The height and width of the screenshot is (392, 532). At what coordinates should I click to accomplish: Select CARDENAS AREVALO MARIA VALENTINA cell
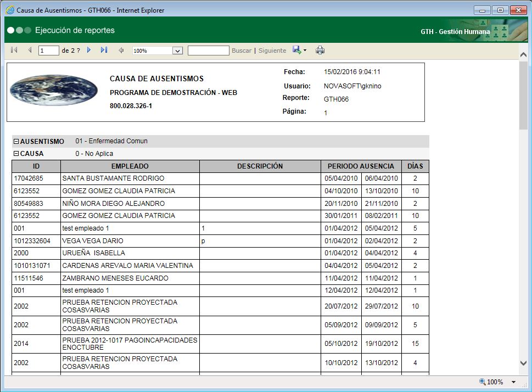(130, 266)
